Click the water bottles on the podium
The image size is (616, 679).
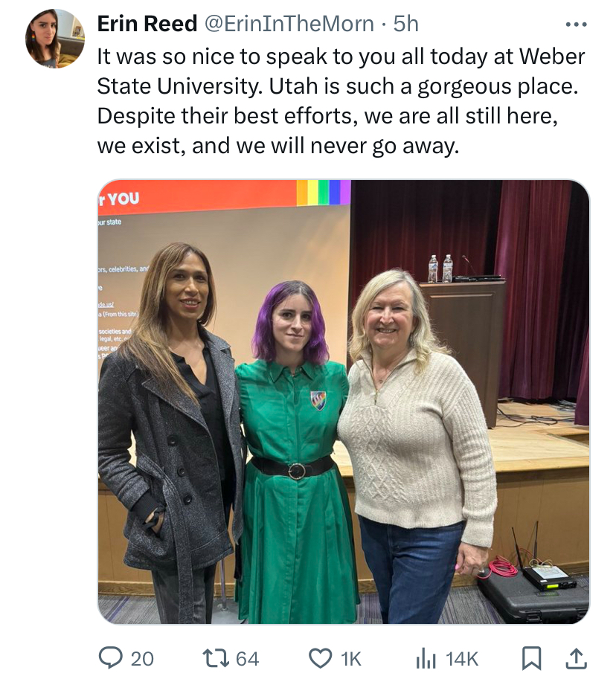[x=440, y=268]
